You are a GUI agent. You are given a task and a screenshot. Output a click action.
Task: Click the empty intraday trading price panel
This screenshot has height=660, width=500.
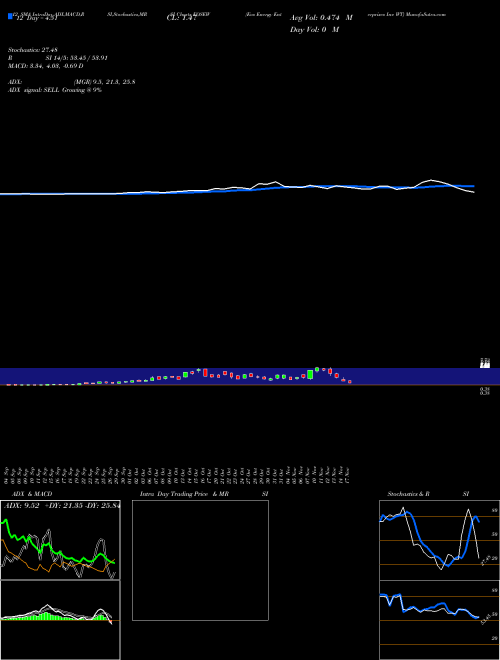tap(200, 560)
